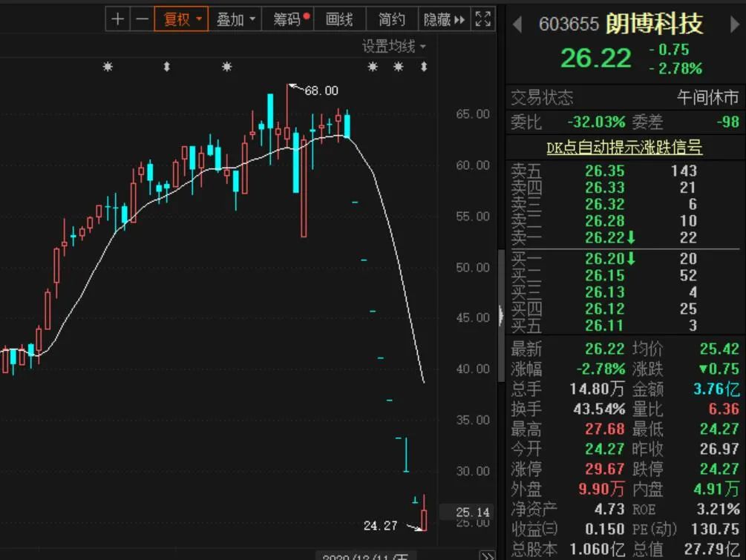Click 金额 value 3.76亿
The height and width of the screenshot is (560, 746).
[716, 389]
